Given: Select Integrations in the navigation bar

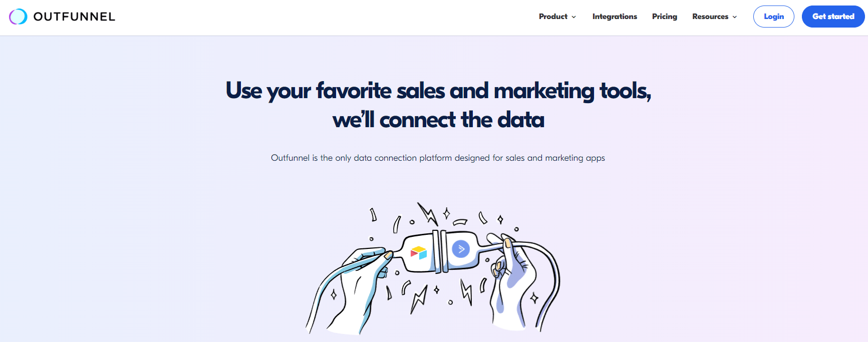Looking at the screenshot, I should coord(615,17).
